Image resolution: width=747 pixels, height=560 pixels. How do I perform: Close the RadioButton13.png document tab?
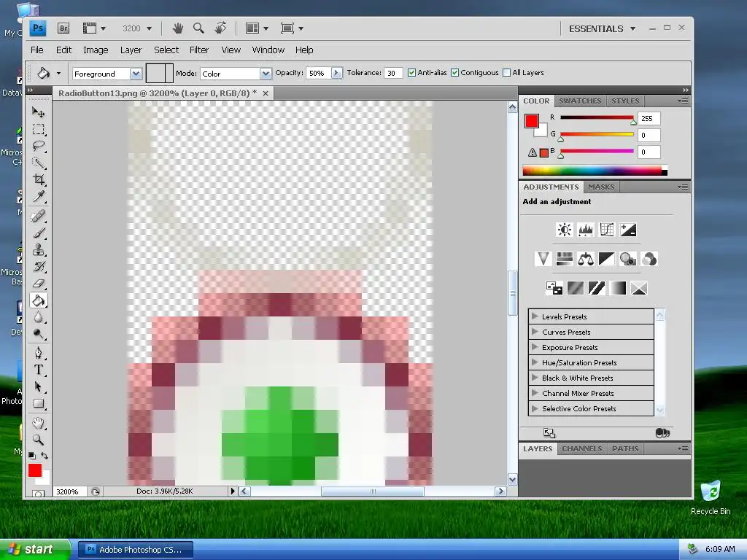coord(266,93)
